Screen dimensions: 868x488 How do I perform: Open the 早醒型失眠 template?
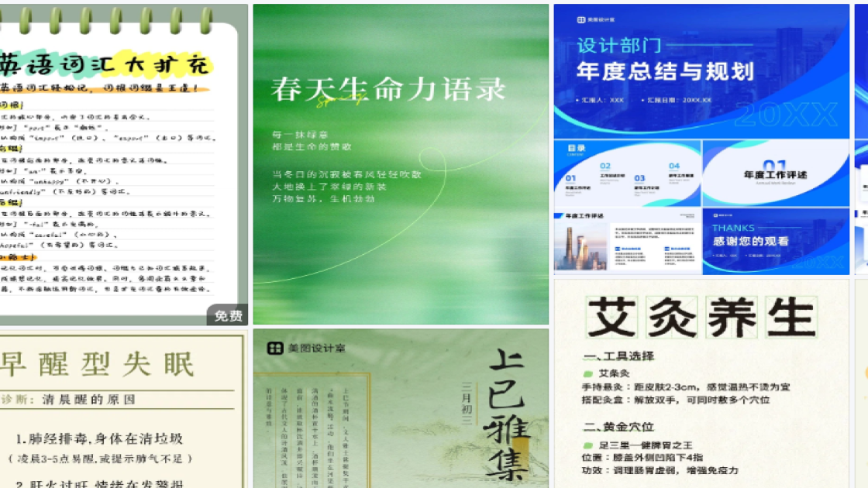pyautogui.click(x=123, y=410)
